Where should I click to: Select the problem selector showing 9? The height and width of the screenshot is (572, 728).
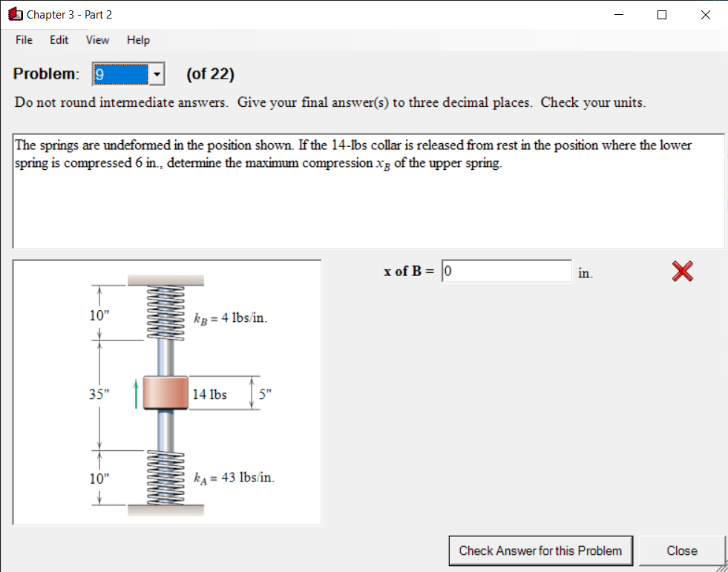click(121, 74)
